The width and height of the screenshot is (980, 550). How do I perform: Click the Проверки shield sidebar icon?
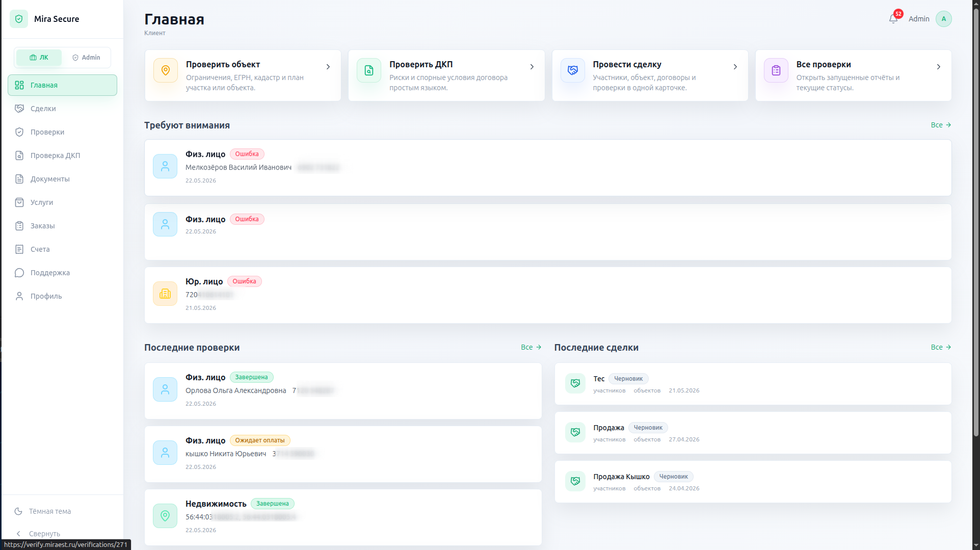(19, 132)
